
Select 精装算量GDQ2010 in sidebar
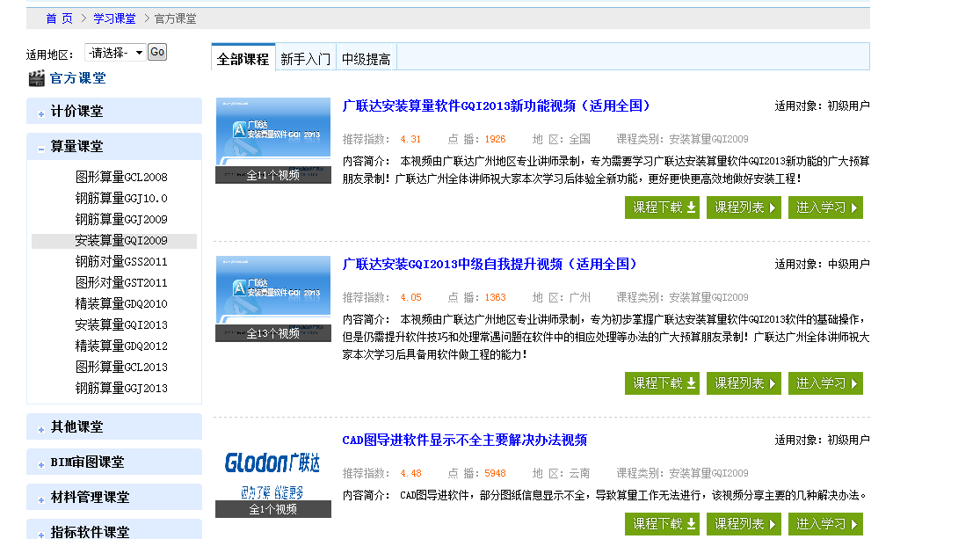tap(121, 304)
